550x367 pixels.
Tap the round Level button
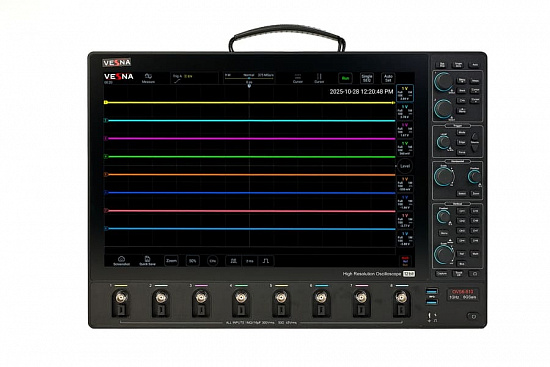pyautogui.click(x=405, y=166)
